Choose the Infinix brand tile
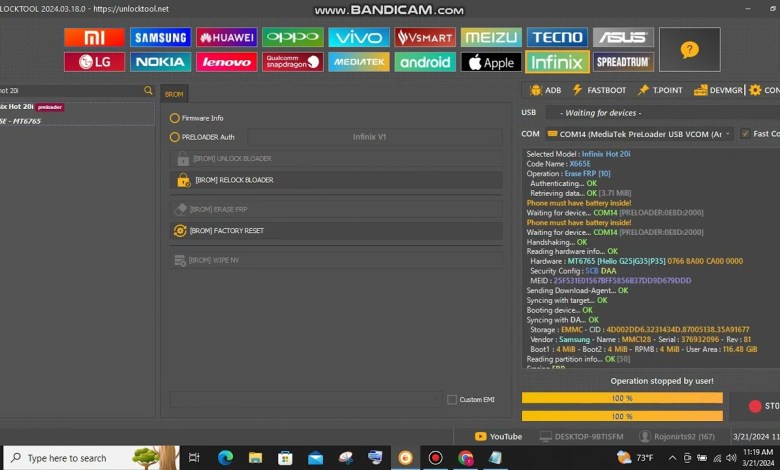780x470 pixels. pyautogui.click(x=556, y=62)
